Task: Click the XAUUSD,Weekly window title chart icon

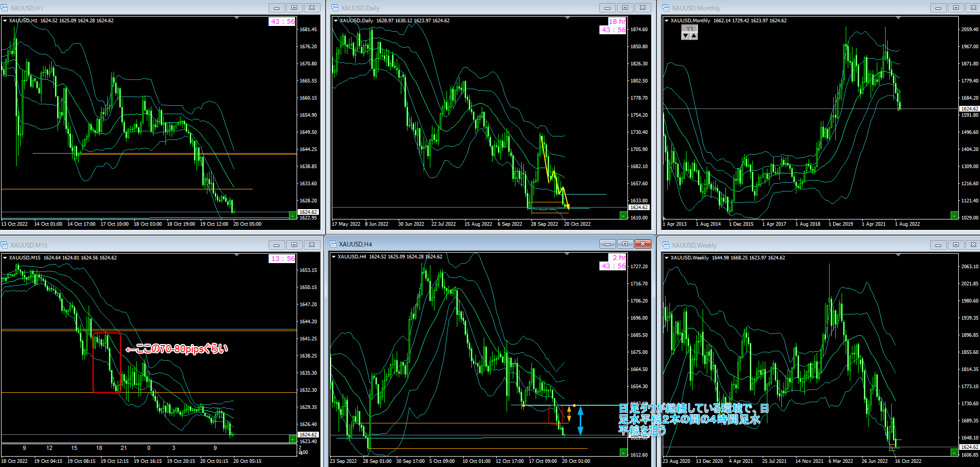Action: point(666,245)
